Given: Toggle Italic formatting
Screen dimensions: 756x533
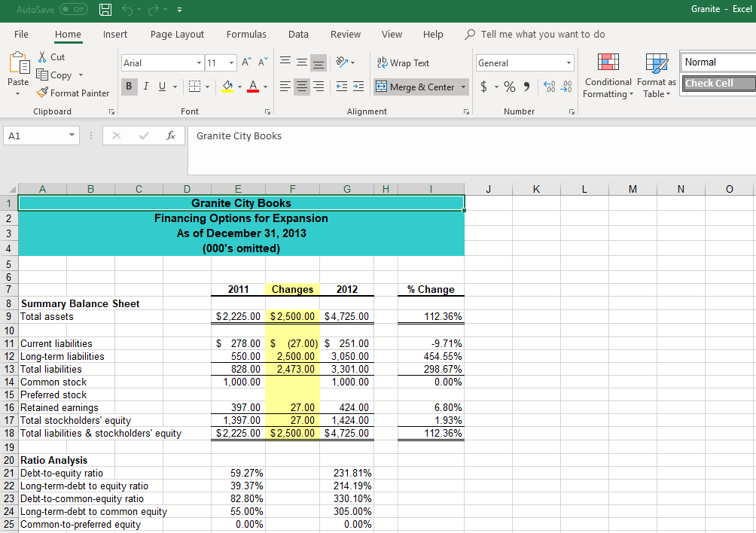Looking at the screenshot, I should (145, 87).
